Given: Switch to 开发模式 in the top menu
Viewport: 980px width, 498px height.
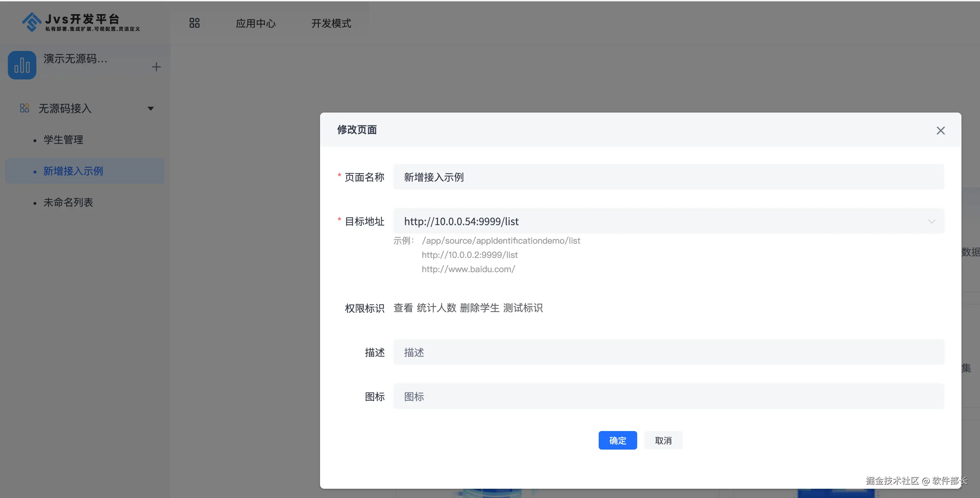Looking at the screenshot, I should 331,24.
